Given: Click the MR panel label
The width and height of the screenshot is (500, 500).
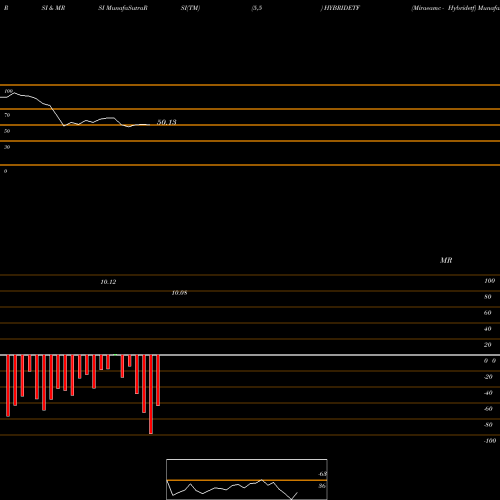Looking at the screenshot, I should point(446,260).
